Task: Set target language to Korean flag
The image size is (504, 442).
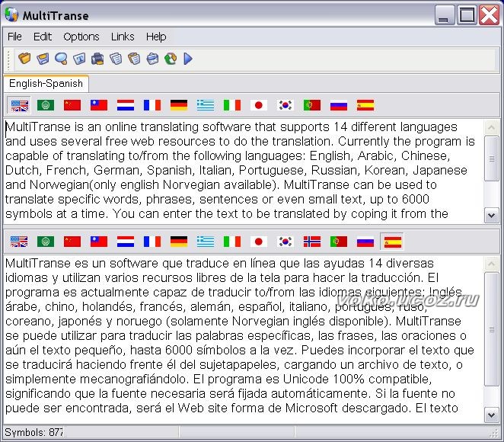Action: click(x=285, y=242)
